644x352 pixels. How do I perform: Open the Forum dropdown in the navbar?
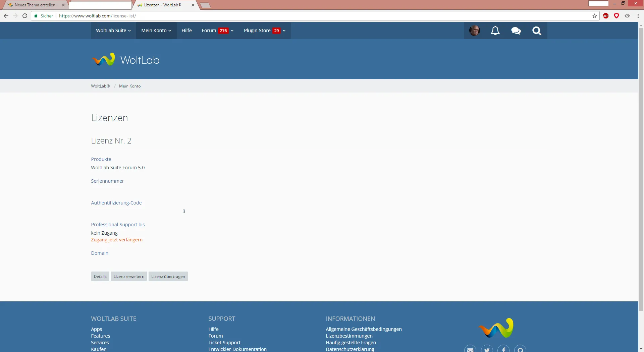pyautogui.click(x=217, y=31)
